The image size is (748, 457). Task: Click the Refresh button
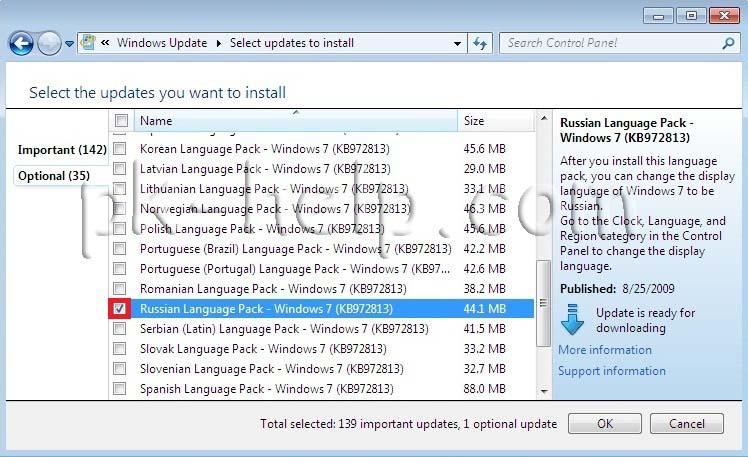pos(480,43)
